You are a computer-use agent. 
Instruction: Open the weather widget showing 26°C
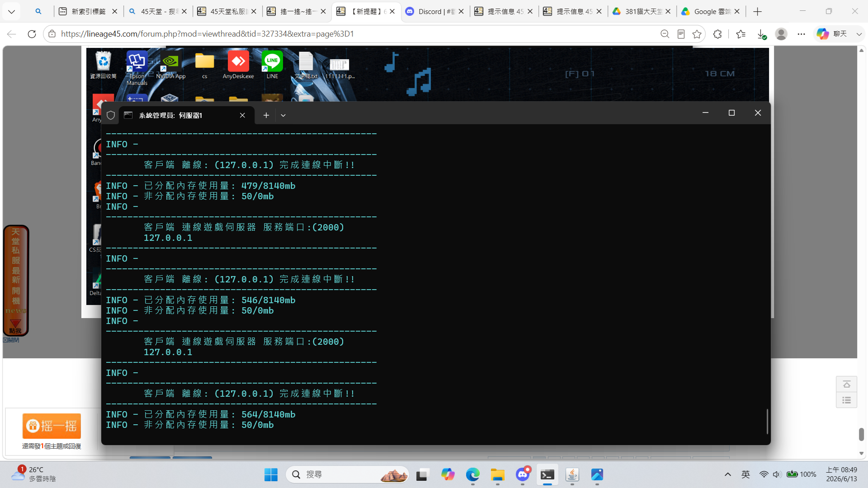[x=34, y=474]
